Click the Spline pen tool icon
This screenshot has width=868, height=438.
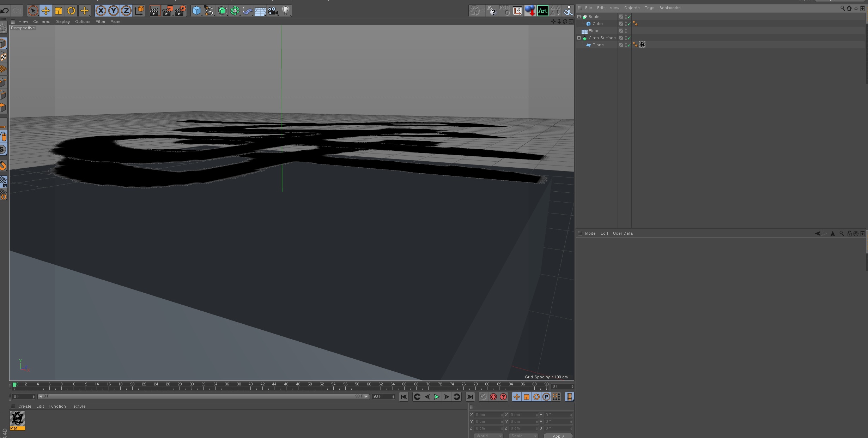click(x=209, y=11)
